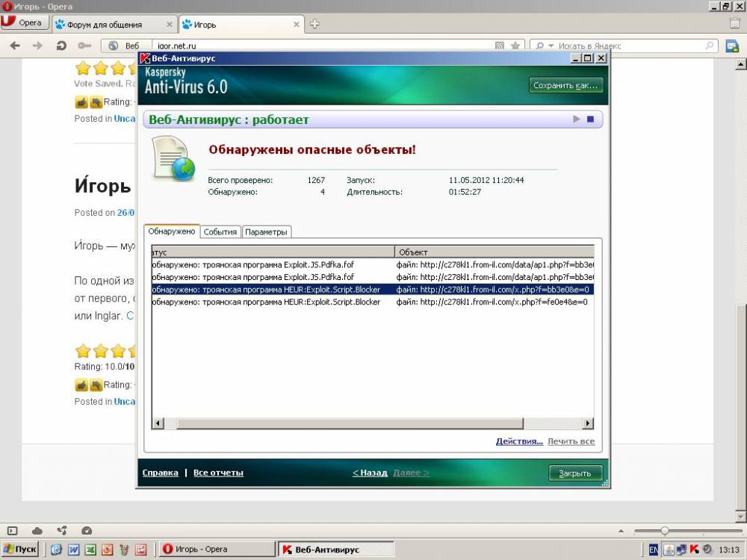
Task: Add a new Opera tab
Action: pos(314,24)
